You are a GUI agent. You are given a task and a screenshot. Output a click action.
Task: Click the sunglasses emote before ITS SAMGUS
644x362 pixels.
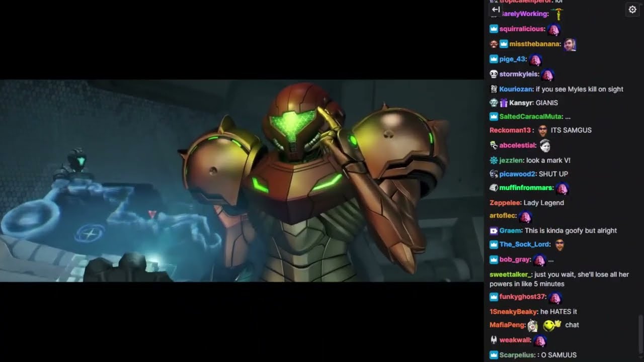point(542,131)
